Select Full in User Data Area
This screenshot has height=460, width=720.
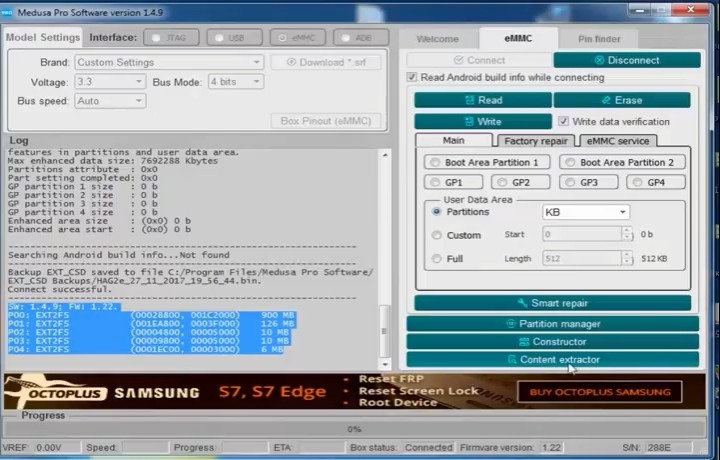pyautogui.click(x=436, y=258)
